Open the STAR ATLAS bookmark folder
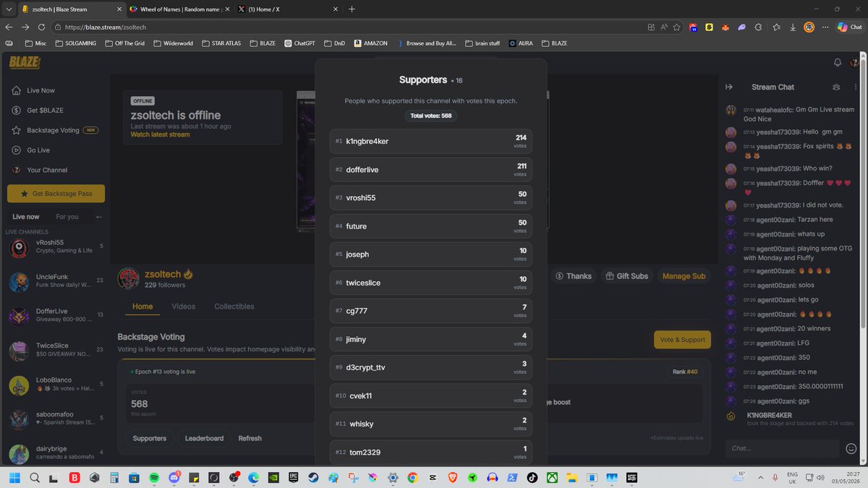 point(222,43)
